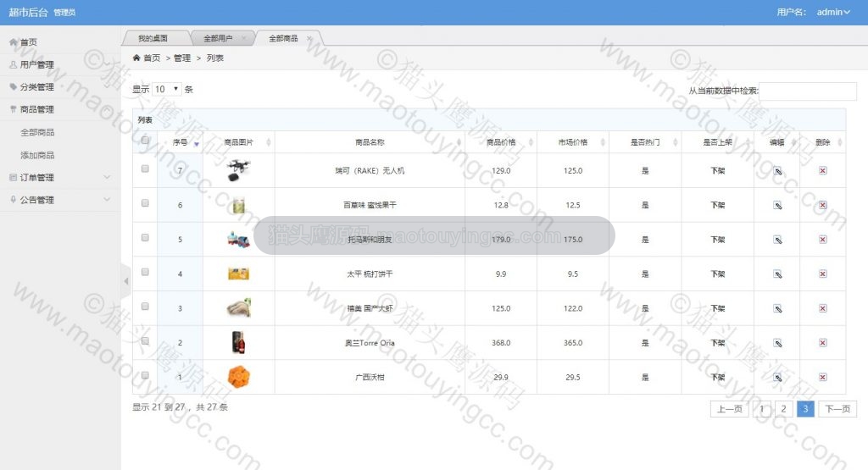Viewport: 868px width, 470px height.
Task: Tick the 广西沃柑 row checkbox
Action: 145,375
